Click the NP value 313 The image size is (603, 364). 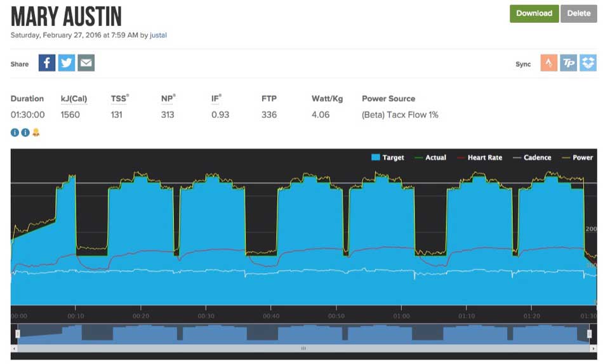pyautogui.click(x=168, y=115)
